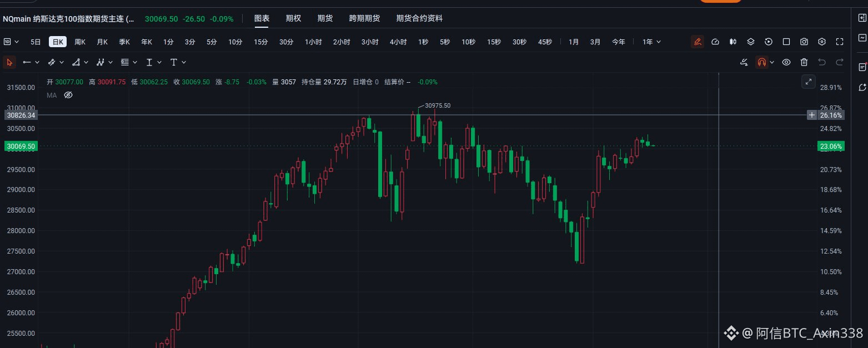Screen dimensions: 868x348
Task: Open the right sidebar AI chat icon
Action: click(862, 87)
